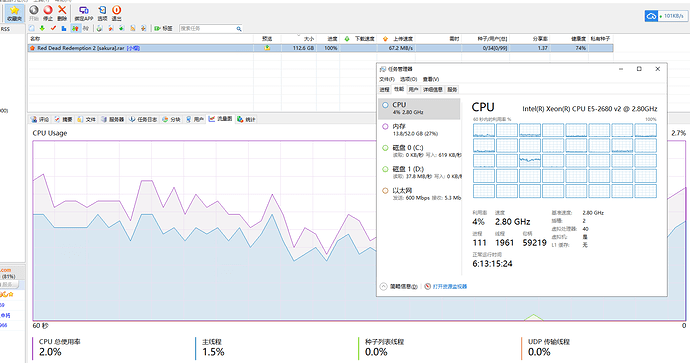Filter completed tasks with the red checkmark
Viewport: 690px width, 363px height.
pos(53,28)
